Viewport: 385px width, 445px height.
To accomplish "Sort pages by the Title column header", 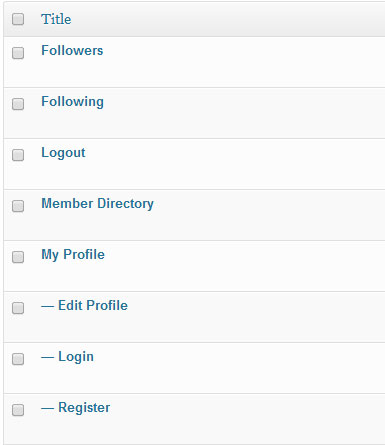I will [56, 19].
